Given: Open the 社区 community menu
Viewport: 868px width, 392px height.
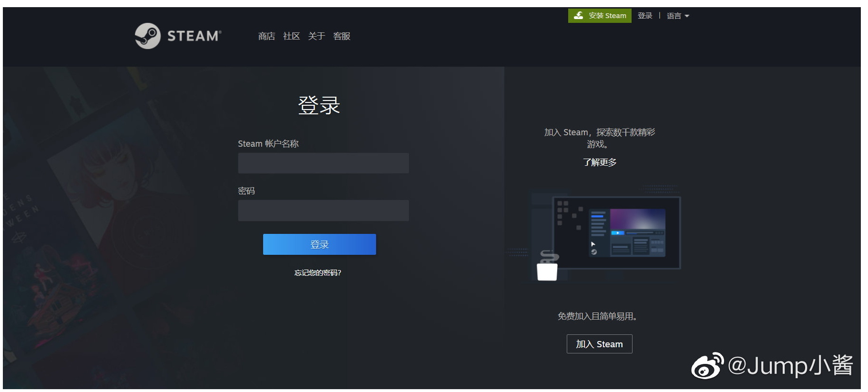Looking at the screenshot, I should pyautogui.click(x=291, y=36).
